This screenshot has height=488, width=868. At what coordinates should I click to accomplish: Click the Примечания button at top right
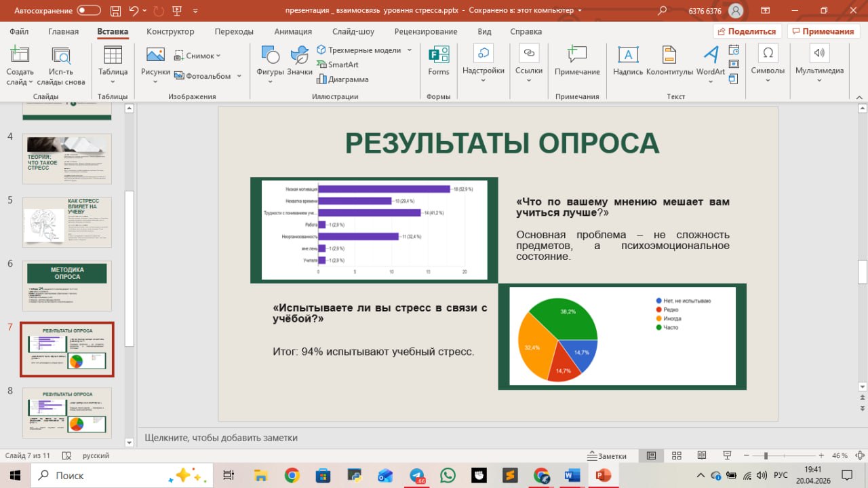click(x=823, y=31)
